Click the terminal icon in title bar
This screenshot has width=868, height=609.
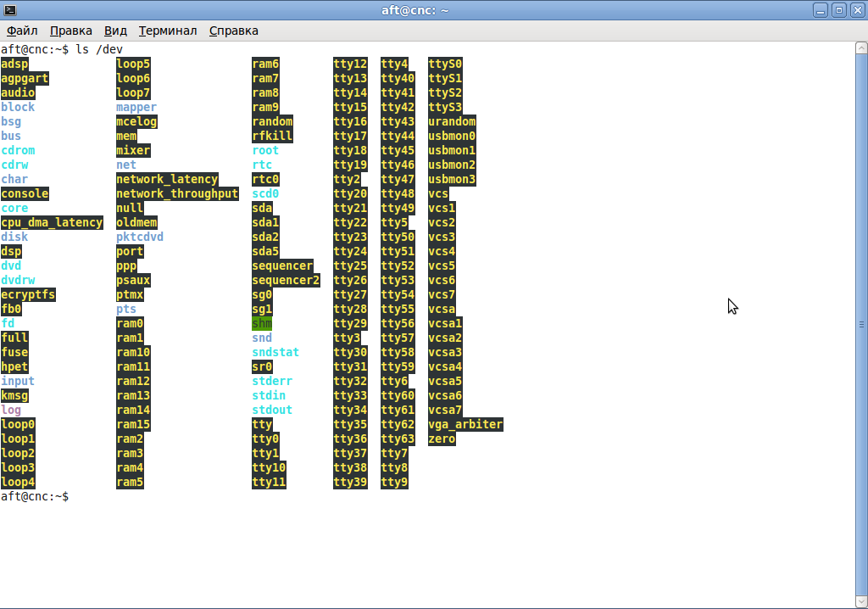click(x=10, y=10)
